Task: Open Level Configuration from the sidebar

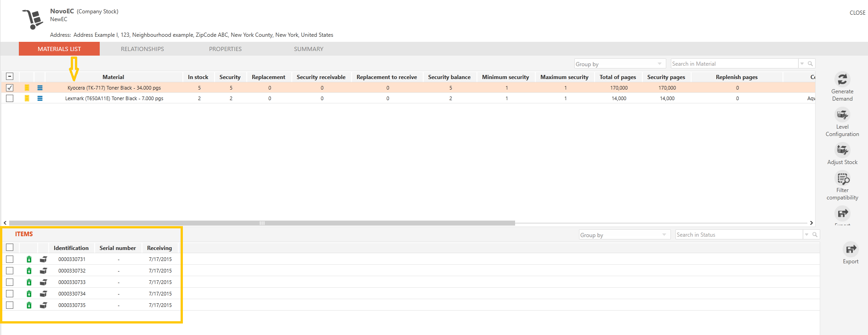Action: point(842,115)
